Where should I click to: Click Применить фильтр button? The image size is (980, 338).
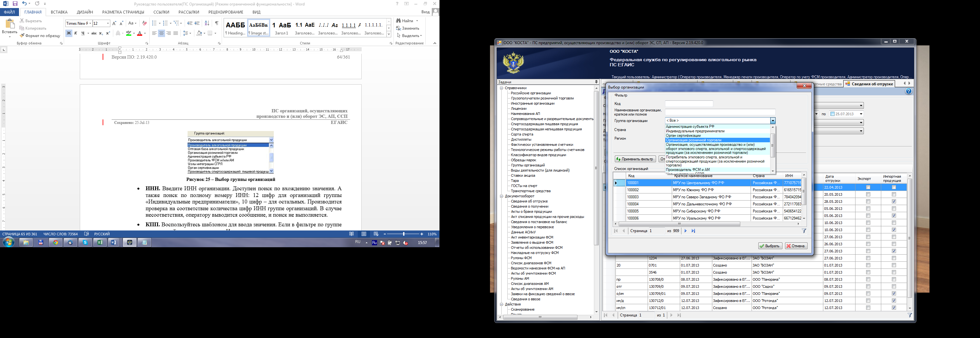click(635, 159)
